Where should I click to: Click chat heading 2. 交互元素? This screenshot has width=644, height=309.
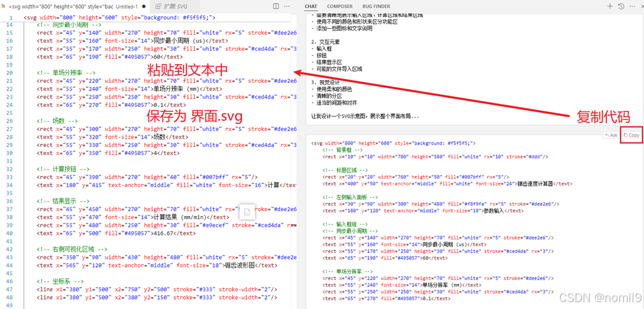325,42
